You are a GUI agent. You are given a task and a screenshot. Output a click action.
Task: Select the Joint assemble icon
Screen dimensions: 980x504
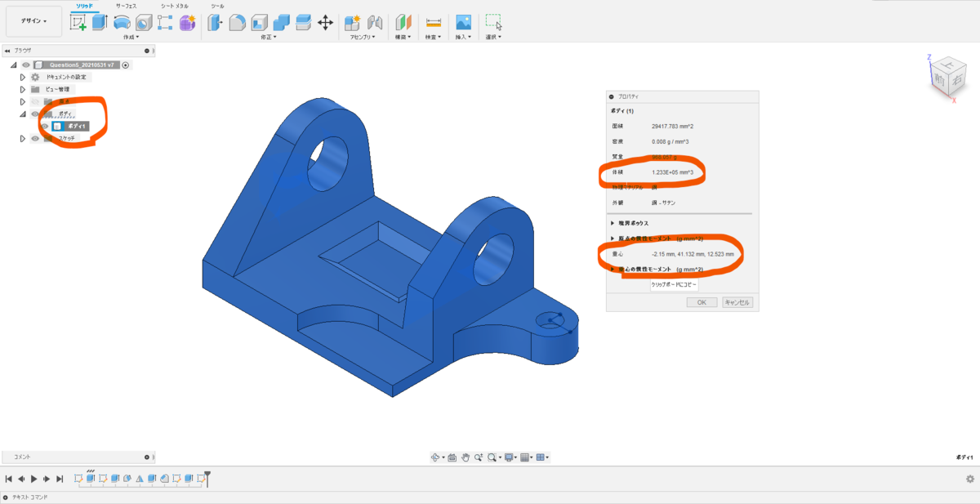pyautogui.click(x=375, y=22)
